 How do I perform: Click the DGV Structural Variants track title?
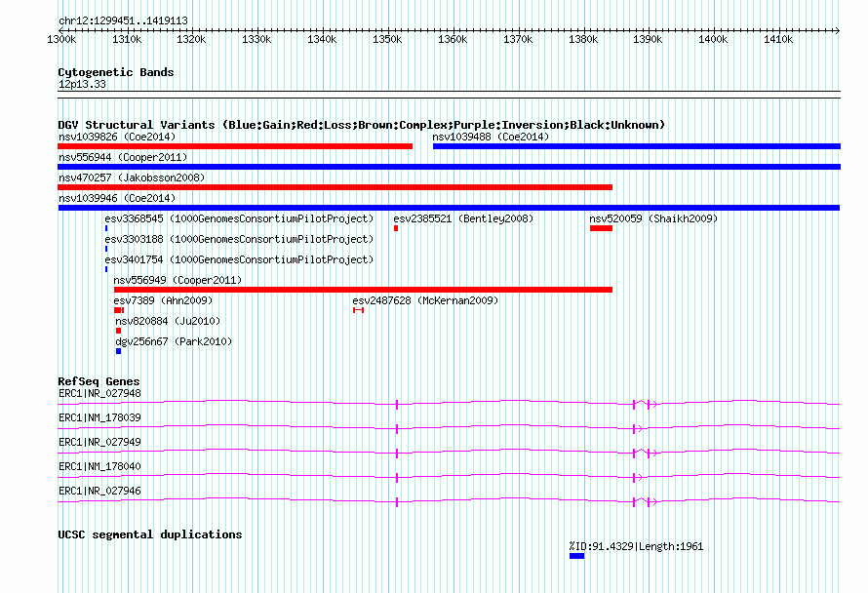[362, 125]
